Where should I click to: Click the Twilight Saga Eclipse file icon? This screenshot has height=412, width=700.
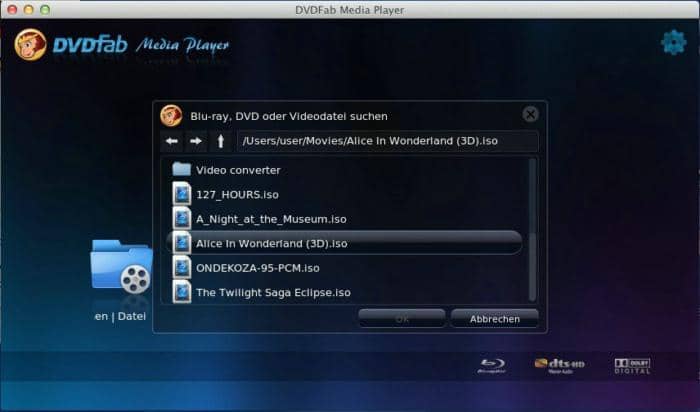[x=182, y=292]
